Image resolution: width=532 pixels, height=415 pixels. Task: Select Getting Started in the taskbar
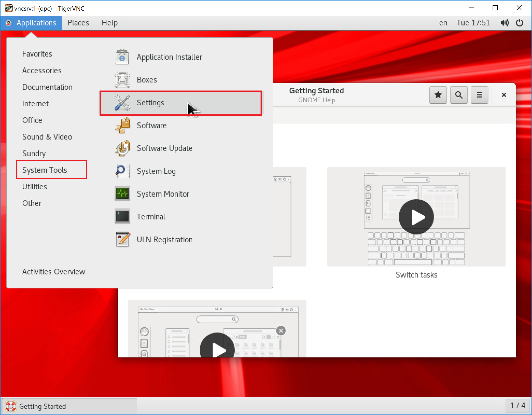coord(43,406)
